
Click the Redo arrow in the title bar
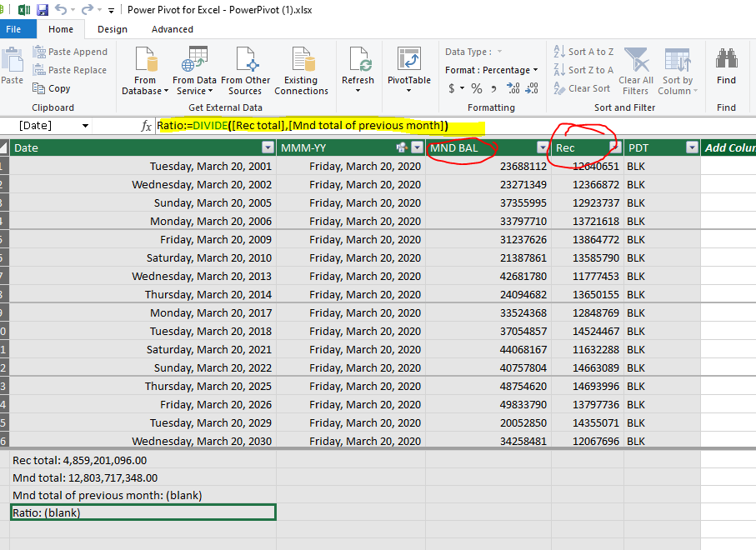coord(88,10)
